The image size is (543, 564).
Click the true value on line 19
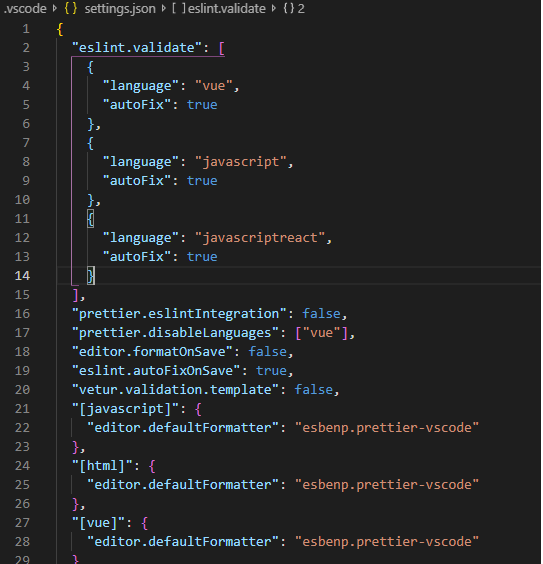(x=272, y=371)
